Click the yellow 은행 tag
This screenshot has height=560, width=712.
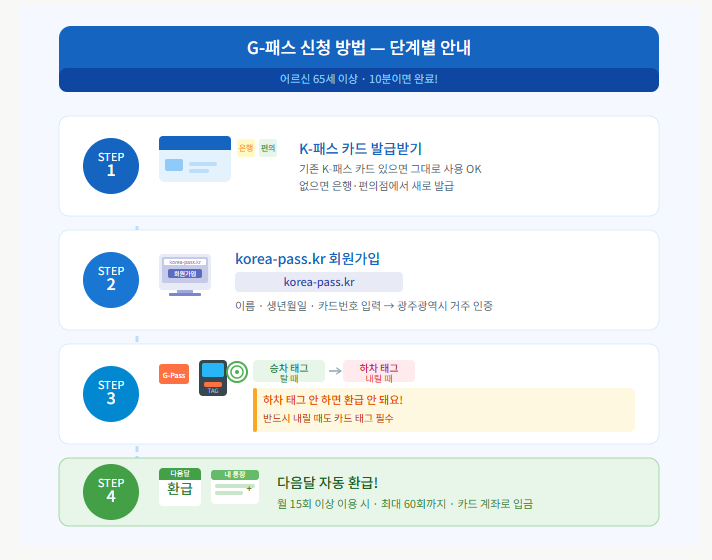tap(246, 148)
